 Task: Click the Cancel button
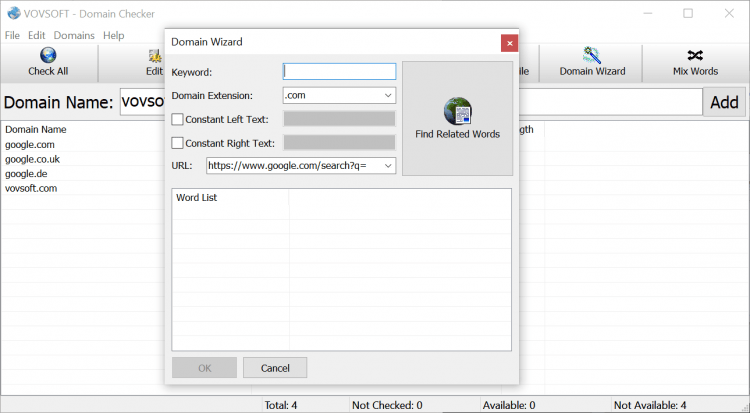click(x=275, y=368)
